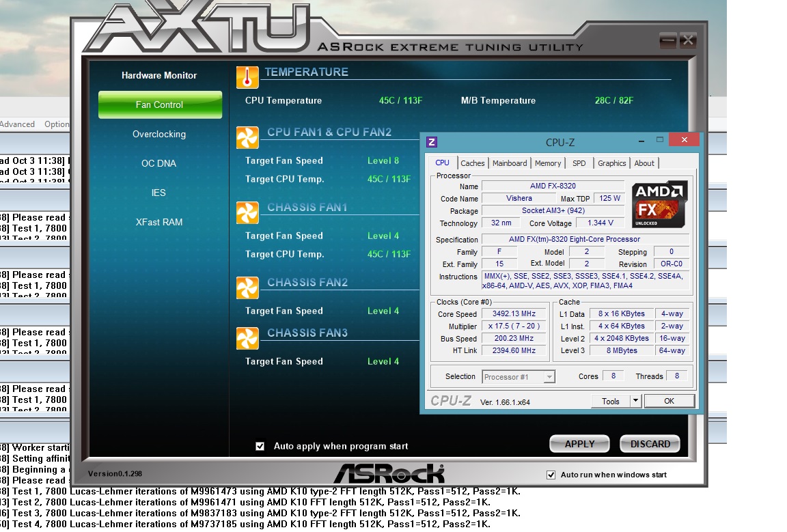The image size is (787, 532).
Task: Click Chassis Fan3 Target Fan Speed Level 4
Action: pos(383,361)
